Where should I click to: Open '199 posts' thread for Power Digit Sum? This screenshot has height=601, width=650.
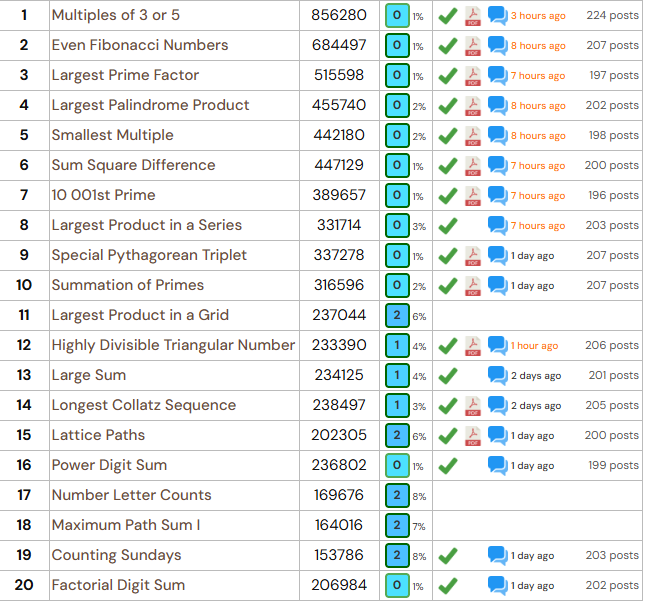614,465
